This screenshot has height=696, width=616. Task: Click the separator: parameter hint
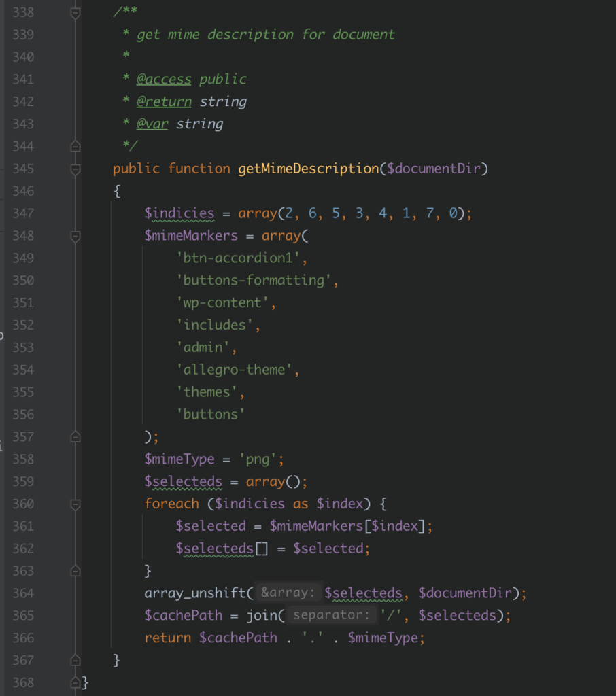(331, 616)
